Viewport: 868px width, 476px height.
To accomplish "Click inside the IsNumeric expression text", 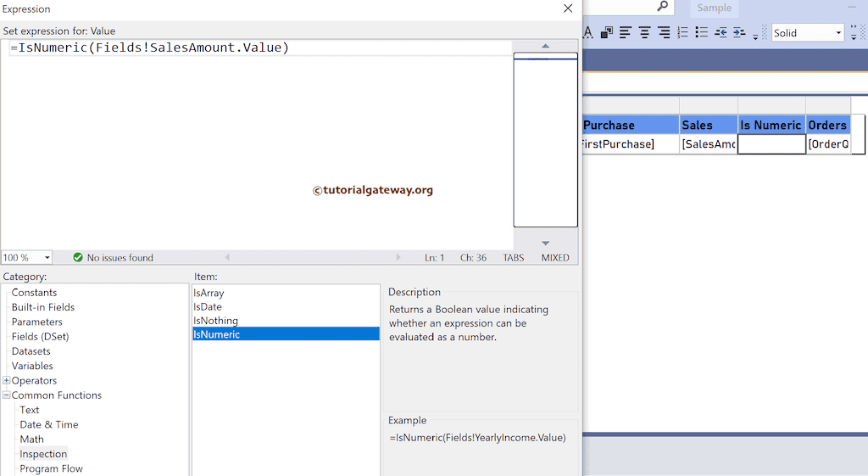I will point(149,48).
